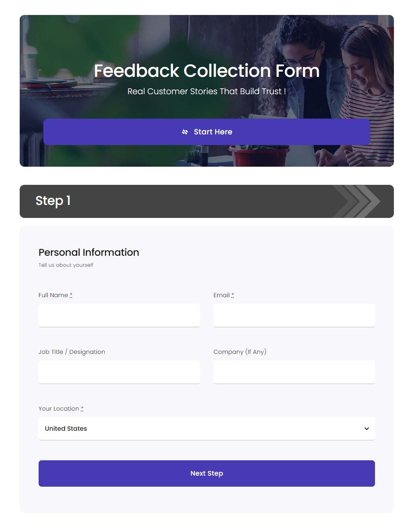The image size is (414, 532).
Task: Click into the Job Title / Designation field
Action: (119, 372)
